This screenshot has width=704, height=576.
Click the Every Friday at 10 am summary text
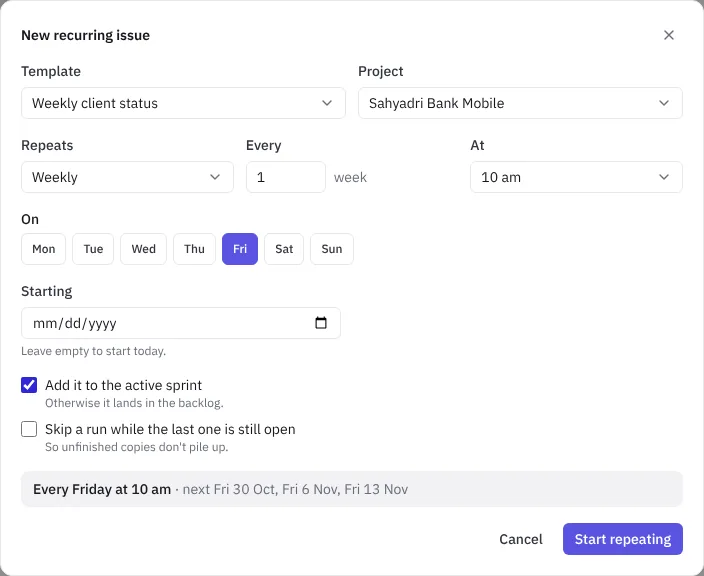(x=102, y=489)
